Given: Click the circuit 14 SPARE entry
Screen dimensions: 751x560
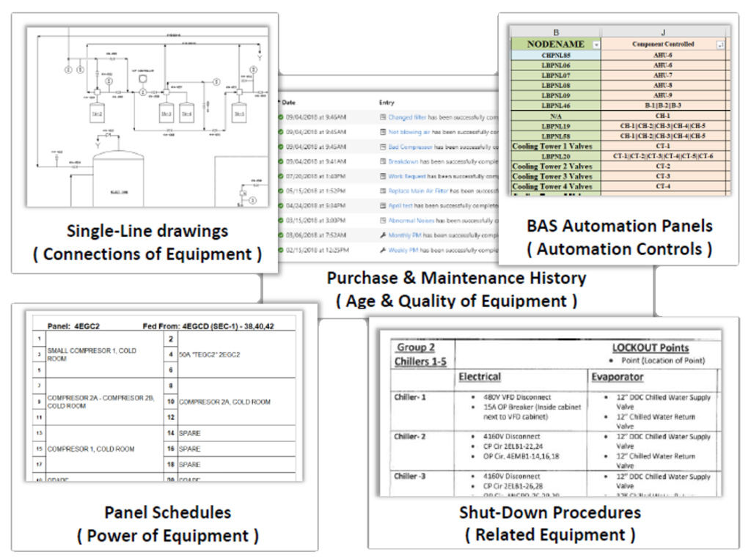Looking at the screenshot, I should tap(190, 433).
